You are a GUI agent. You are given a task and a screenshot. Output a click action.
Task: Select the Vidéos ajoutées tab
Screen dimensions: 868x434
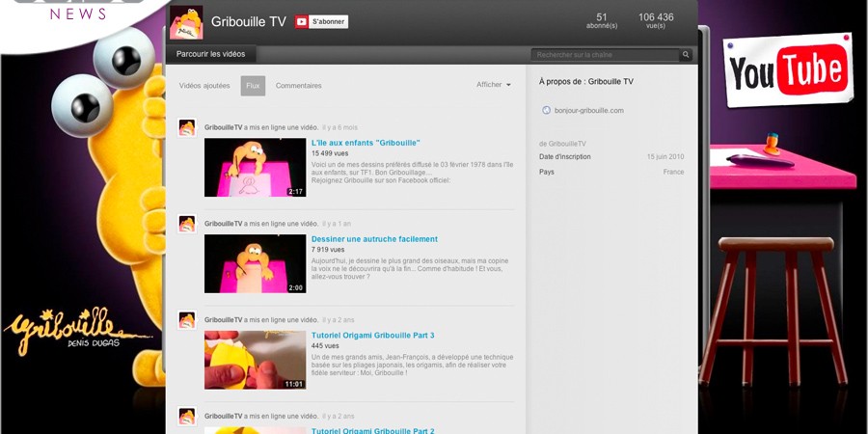[204, 86]
